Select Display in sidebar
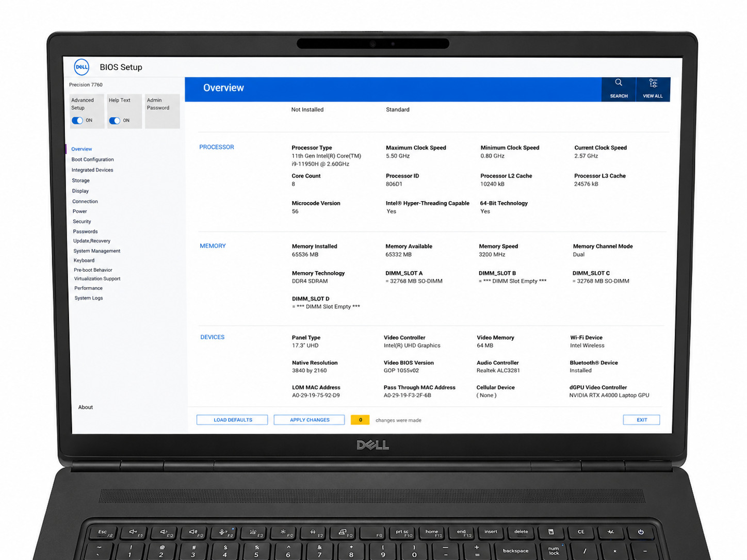Viewport: 747px width, 560px height. pos(80,191)
